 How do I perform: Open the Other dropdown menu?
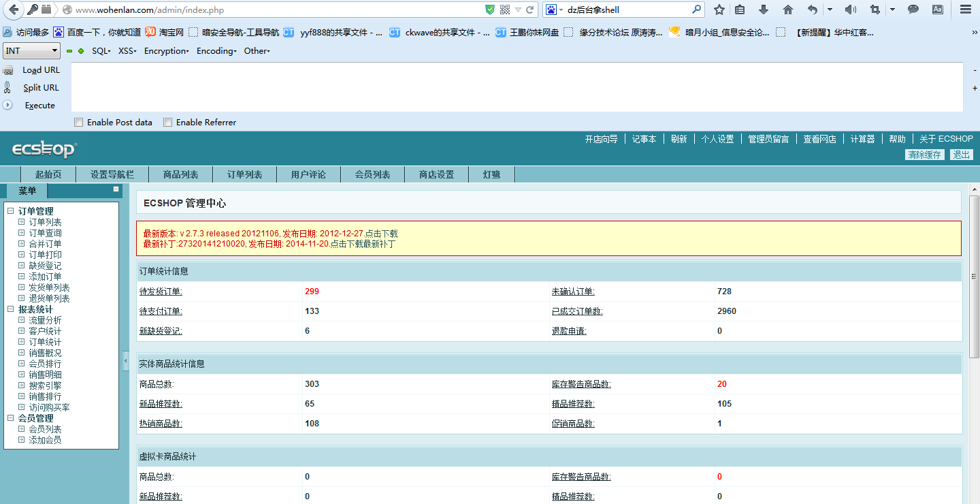[x=257, y=51]
